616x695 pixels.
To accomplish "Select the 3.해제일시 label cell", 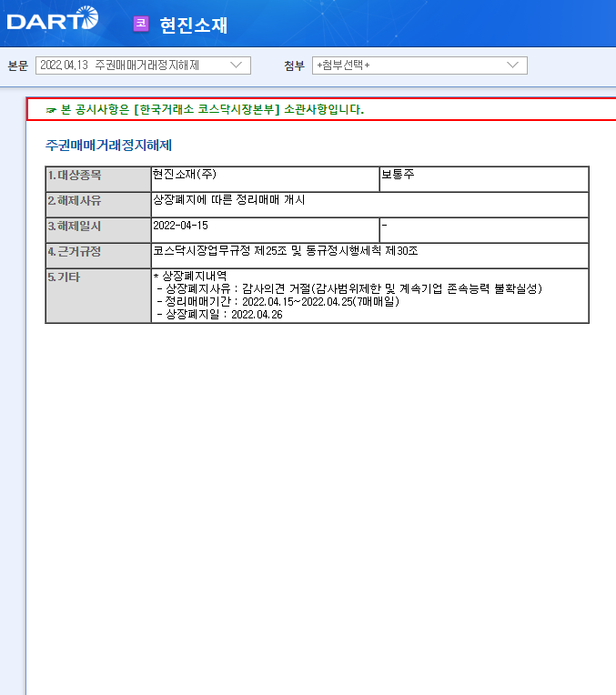I will tap(98, 230).
